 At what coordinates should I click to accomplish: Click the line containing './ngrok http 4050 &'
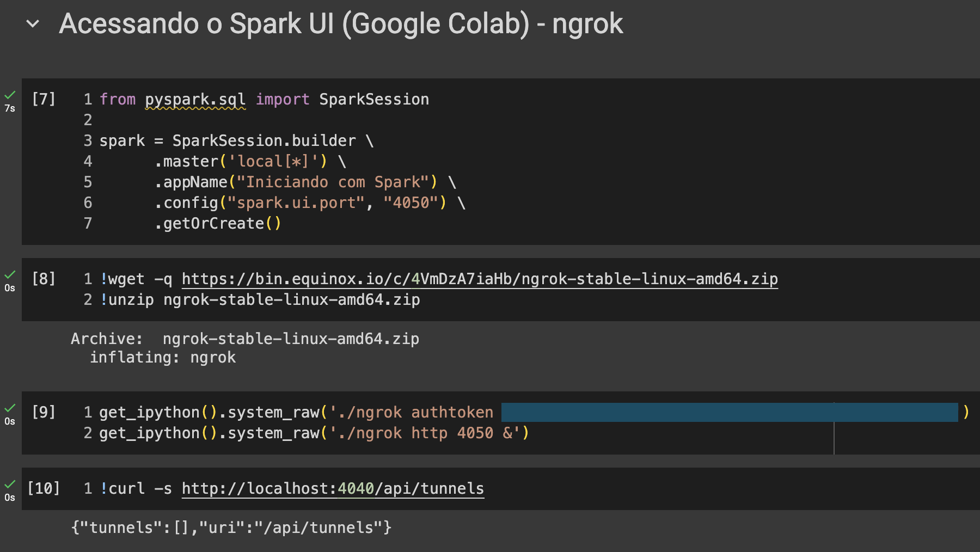pyautogui.click(x=314, y=433)
